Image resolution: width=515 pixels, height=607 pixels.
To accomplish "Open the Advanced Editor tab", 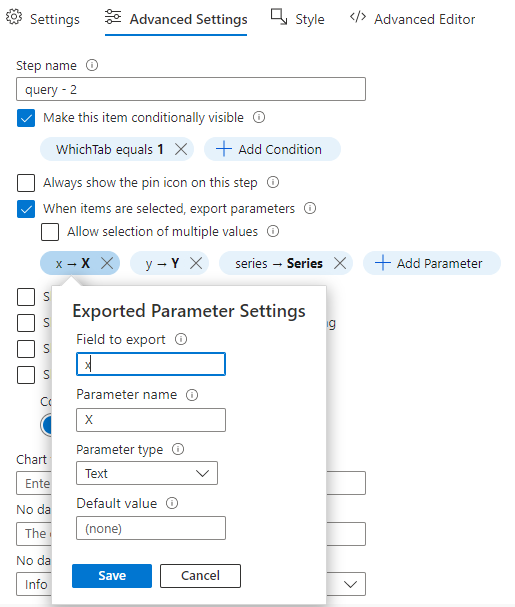I will [x=412, y=19].
